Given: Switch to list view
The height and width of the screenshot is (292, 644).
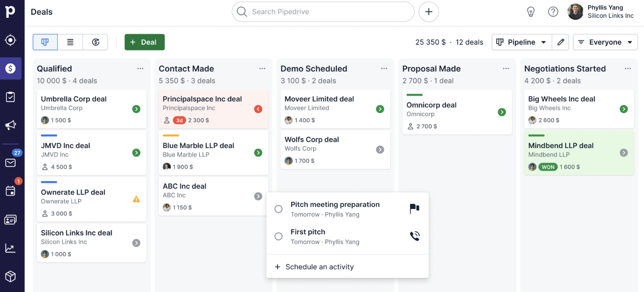Looking at the screenshot, I should pyautogui.click(x=70, y=42).
